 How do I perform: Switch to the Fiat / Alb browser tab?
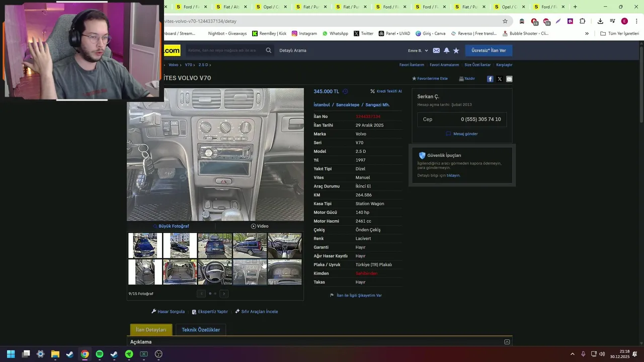point(231,7)
